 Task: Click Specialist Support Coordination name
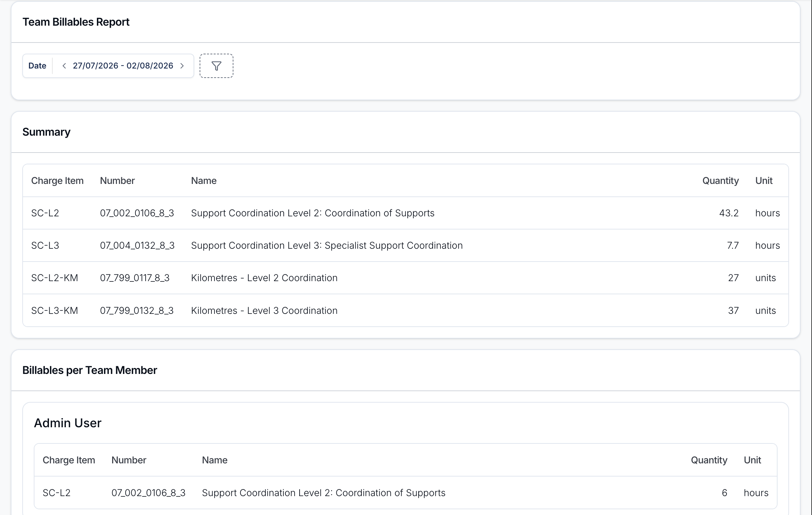(327, 245)
